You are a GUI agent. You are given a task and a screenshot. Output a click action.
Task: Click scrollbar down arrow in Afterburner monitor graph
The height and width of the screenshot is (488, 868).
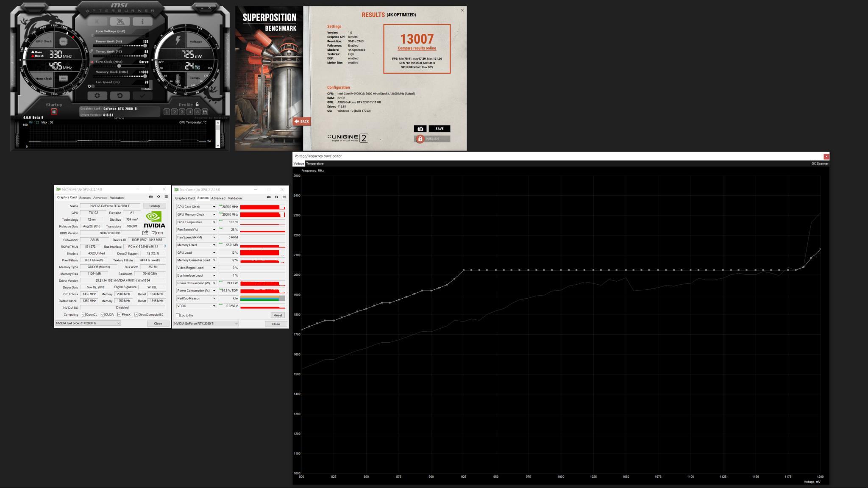[218, 145]
